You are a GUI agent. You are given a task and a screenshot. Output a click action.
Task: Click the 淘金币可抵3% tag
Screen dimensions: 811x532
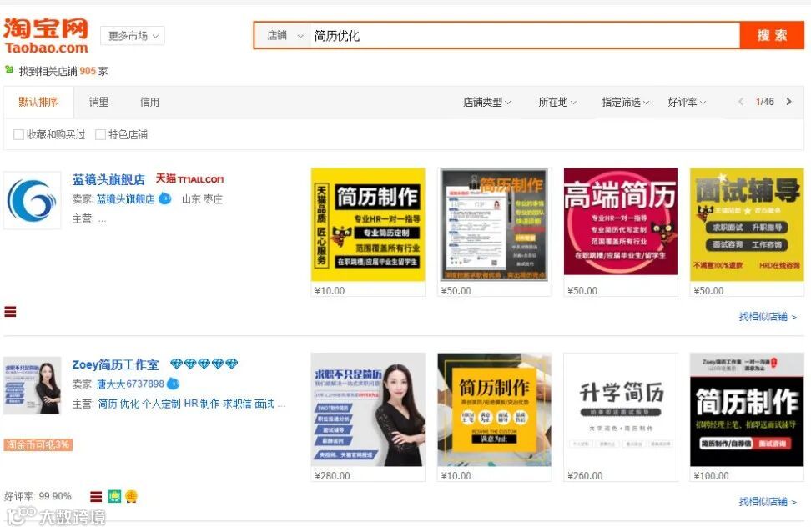38,444
